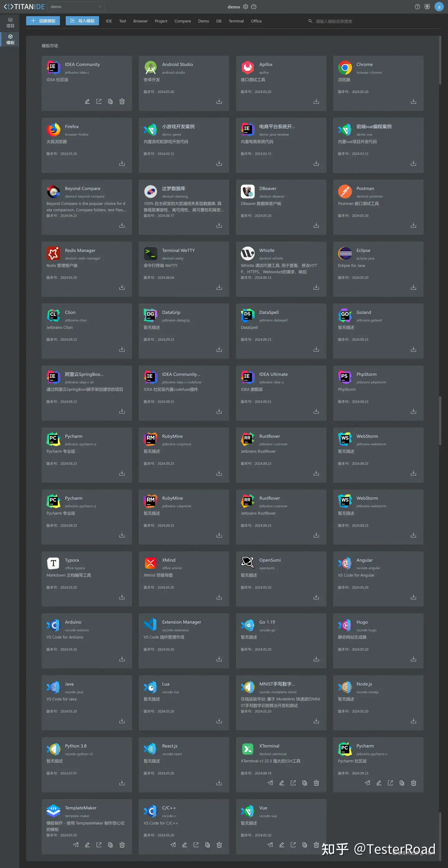Download the XMind template
This screenshot has height=868, width=448.
point(219,597)
